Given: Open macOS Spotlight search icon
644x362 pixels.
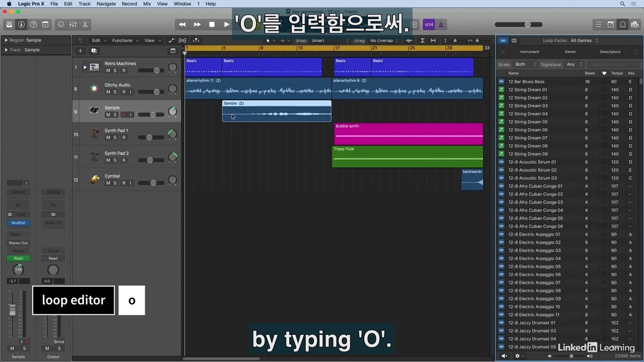Looking at the screenshot, I should click(622, 4).
